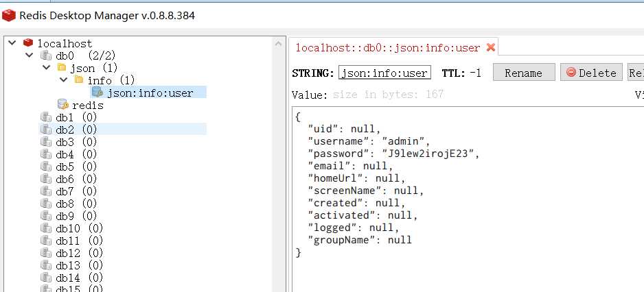Click the "groupName": null line
644x292 pixels.
(x=360, y=240)
